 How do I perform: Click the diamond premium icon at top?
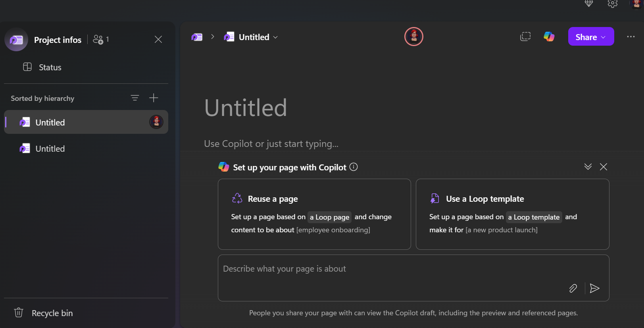[x=589, y=4]
